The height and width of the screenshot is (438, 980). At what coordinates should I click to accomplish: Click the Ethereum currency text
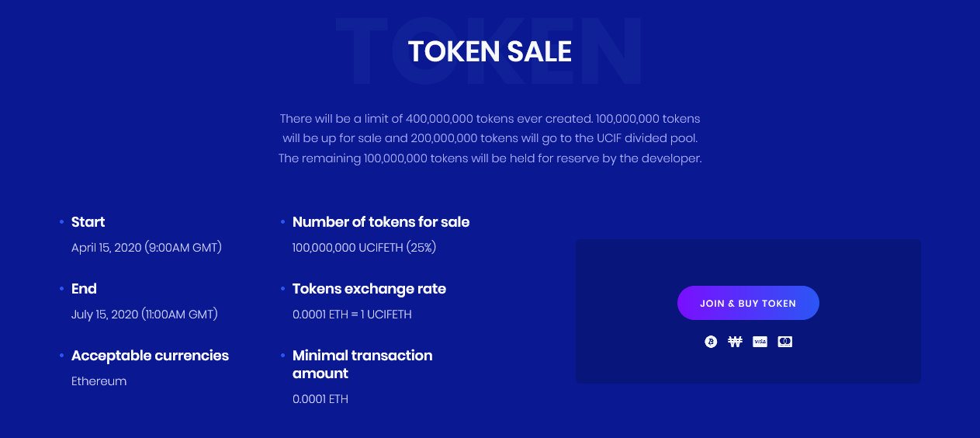click(99, 381)
